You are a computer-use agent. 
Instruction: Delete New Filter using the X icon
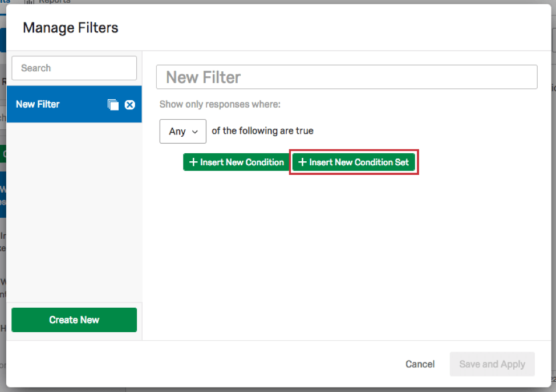pyautogui.click(x=129, y=104)
